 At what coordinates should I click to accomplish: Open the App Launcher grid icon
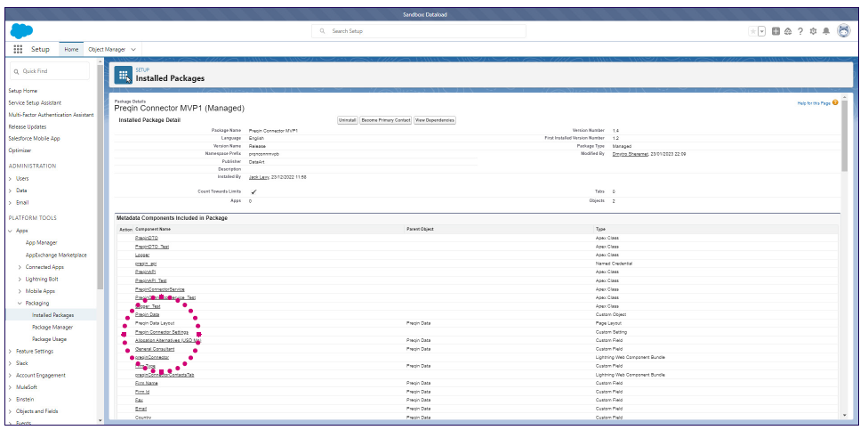pyautogui.click(x=18, y=49)
